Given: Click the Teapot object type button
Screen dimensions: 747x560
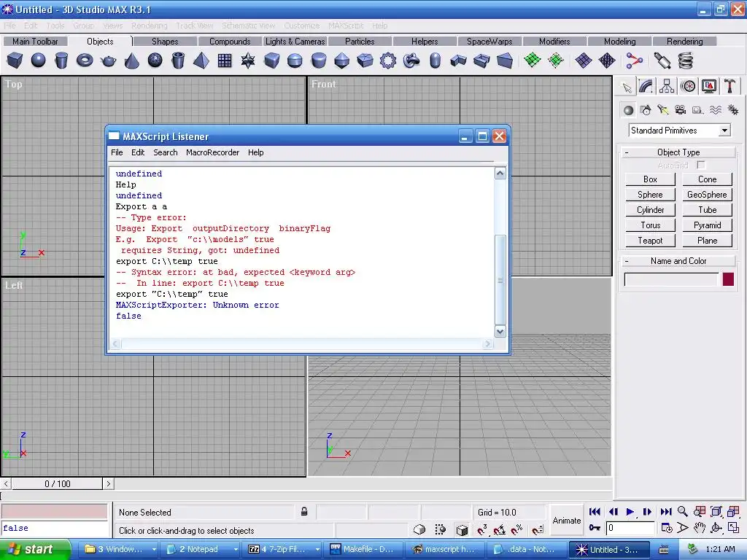Looking at the screenshot, I should point(650,241).
